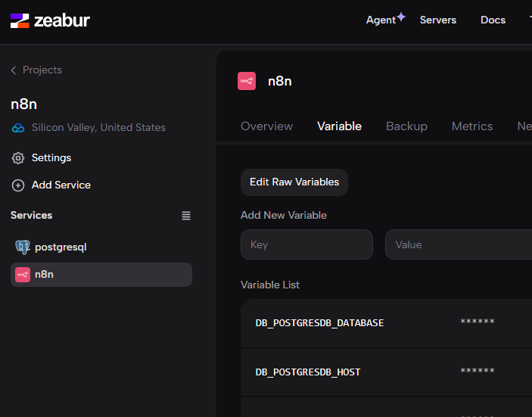Viewport: 532px width, 417px height.
Task: Click the Settings gear icon
Action: 18,158
